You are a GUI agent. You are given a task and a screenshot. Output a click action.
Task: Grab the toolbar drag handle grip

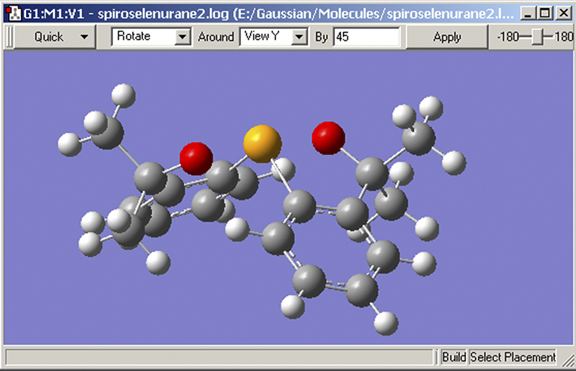10,37
